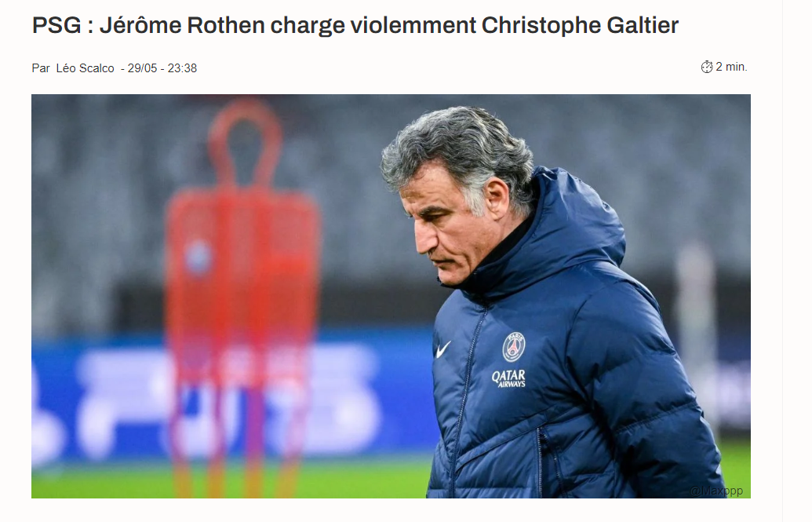Click the name 'Jérôme Rothen' in the headline
Screen dimensions: 812x522
pos(182,25)
